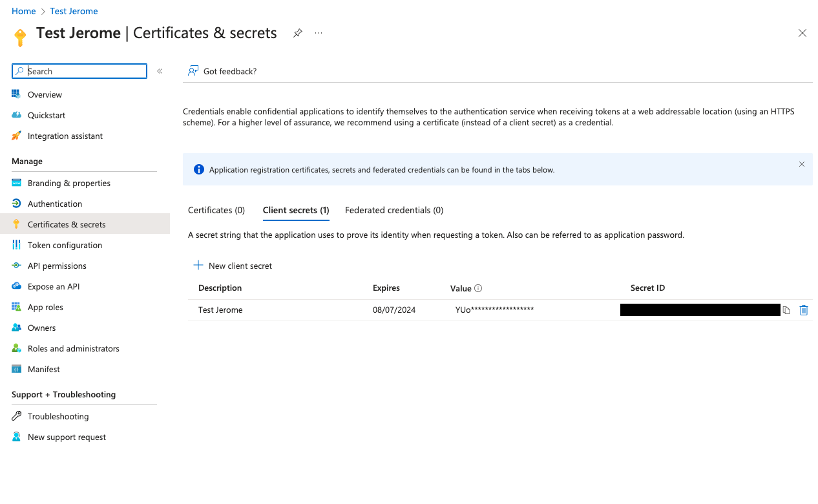Viewport: 818px width, 504px height.
Task: Go to Home breadcrumb link
Action: (x=24, y=11)
